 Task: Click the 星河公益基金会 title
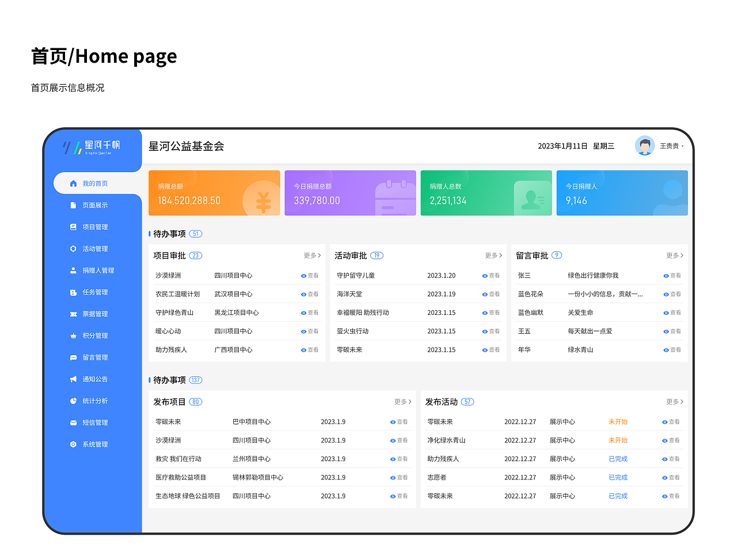[x=187, y=146]
